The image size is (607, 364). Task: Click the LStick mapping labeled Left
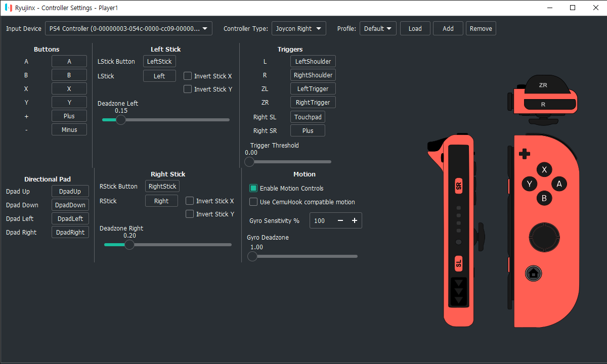(x=159, y=76)
